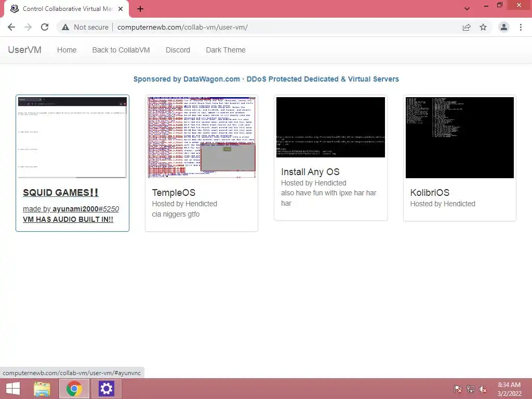This screenshot has width=532, height=399.
Task: Click the muted volume tray icon
Action: pyautogui.click(x=483, y=389)
